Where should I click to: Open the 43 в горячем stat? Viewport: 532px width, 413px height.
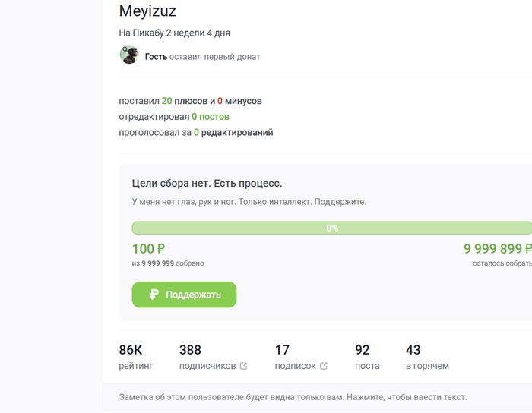coord(413,350)
